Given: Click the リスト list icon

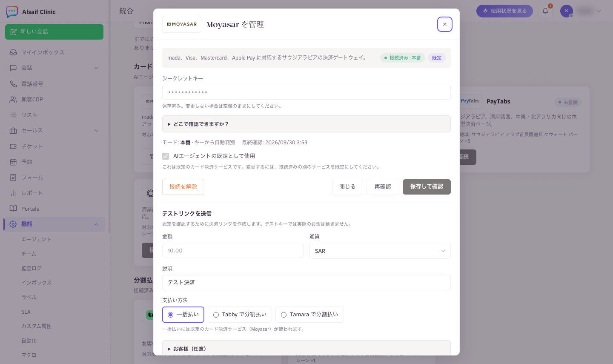Looking at the screenshot, I should [x=13, y=115].
